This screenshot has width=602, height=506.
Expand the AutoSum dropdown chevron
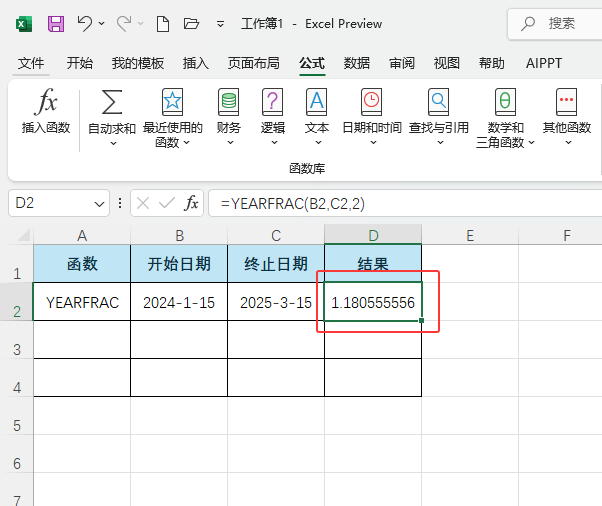pyautogui.click(x=113, y=144)
